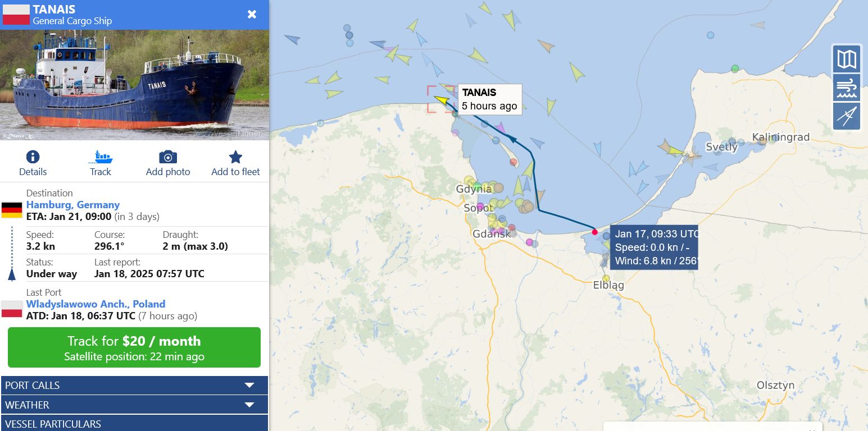Click the Track for $20 / month button
868x431 pixels.
(134, 347)
